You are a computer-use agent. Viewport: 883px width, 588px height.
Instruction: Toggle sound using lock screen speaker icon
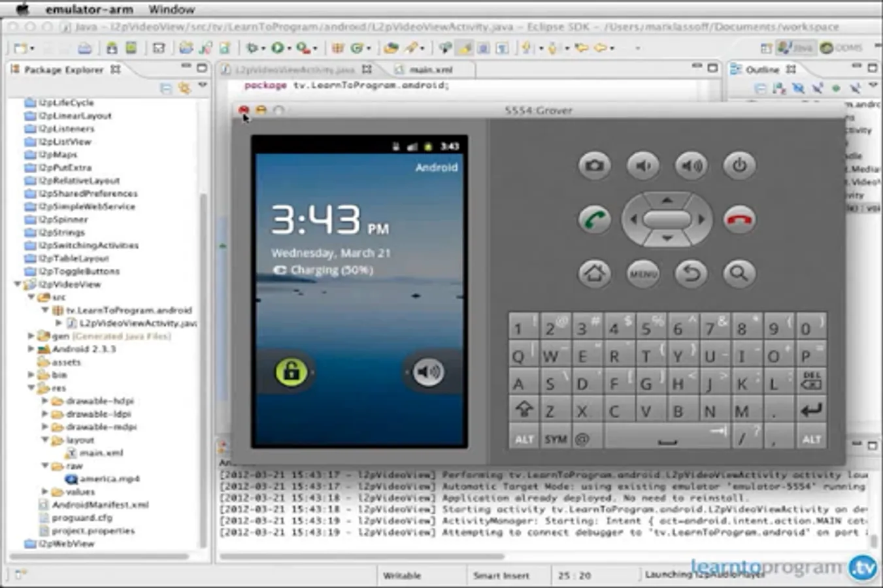click(428, 372)
